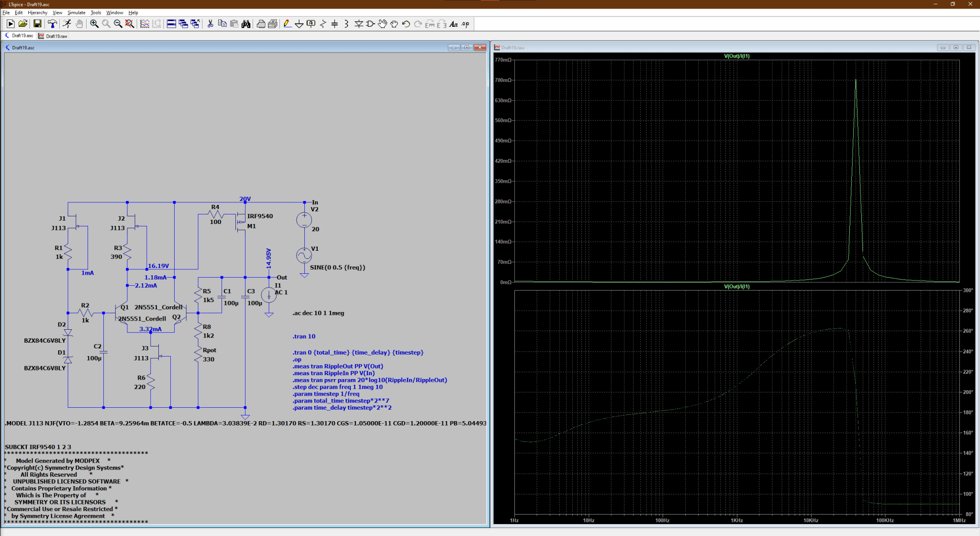Click the lower plot V(Out)/I(I1) trace label
The height and width of the screenshot is (536, 980).
click(x=737, y=286)
